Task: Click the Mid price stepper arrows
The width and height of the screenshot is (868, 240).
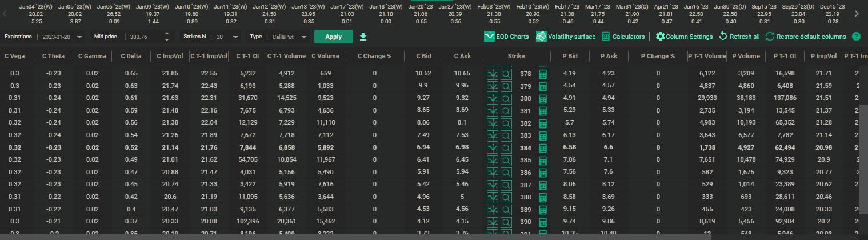Action: [x=167, y=37]
